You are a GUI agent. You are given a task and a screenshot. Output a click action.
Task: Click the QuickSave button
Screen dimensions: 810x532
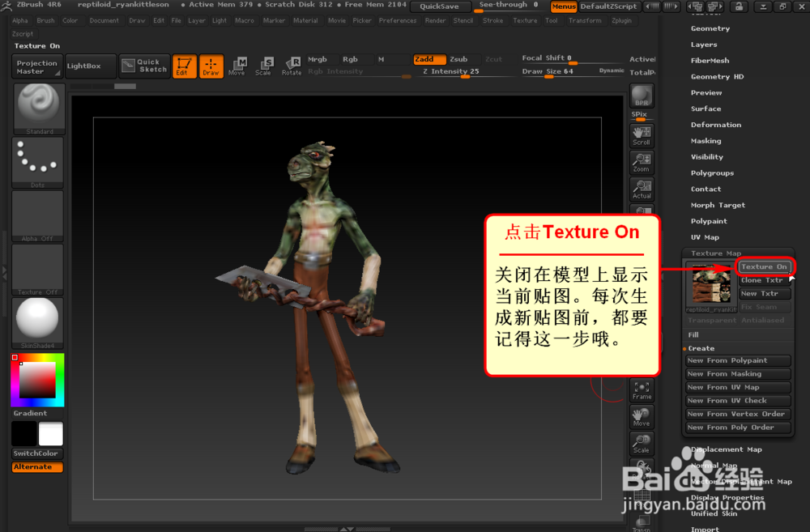click(x=440, y=6)
